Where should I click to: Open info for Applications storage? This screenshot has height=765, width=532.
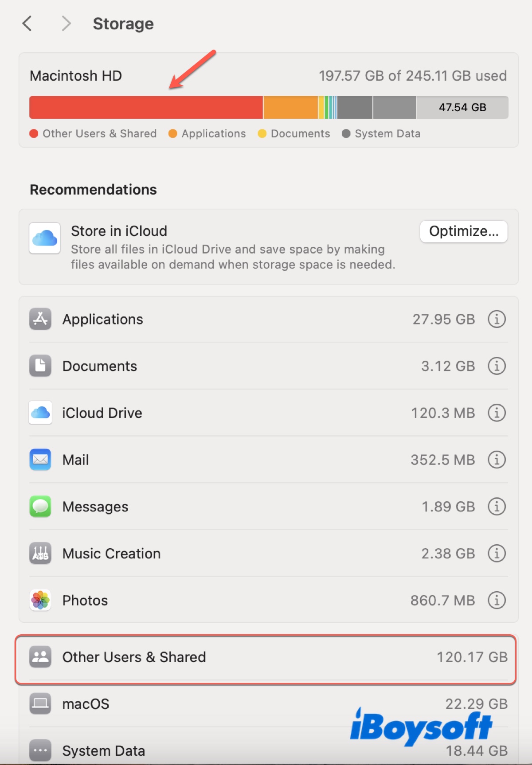click(x=497, y=319)
